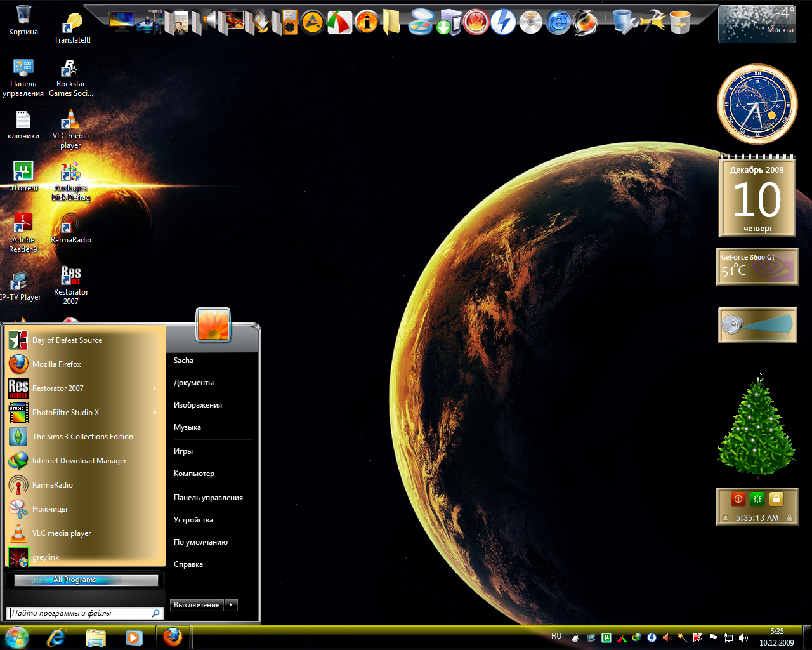The image size is (812, 650).
Task: Launch Nero burning flame icon in dock
Action: (475, 23)
